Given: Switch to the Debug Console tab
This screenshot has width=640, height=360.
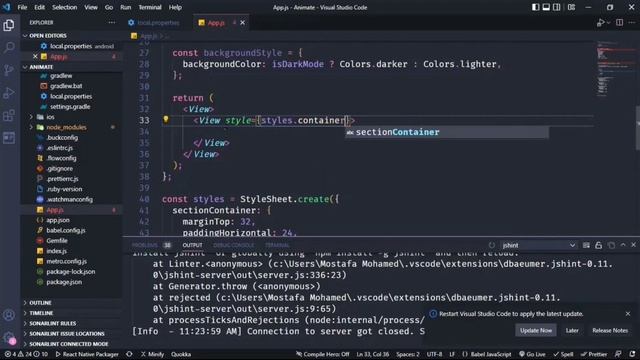Looking at the screenshot, I should 233,245.
